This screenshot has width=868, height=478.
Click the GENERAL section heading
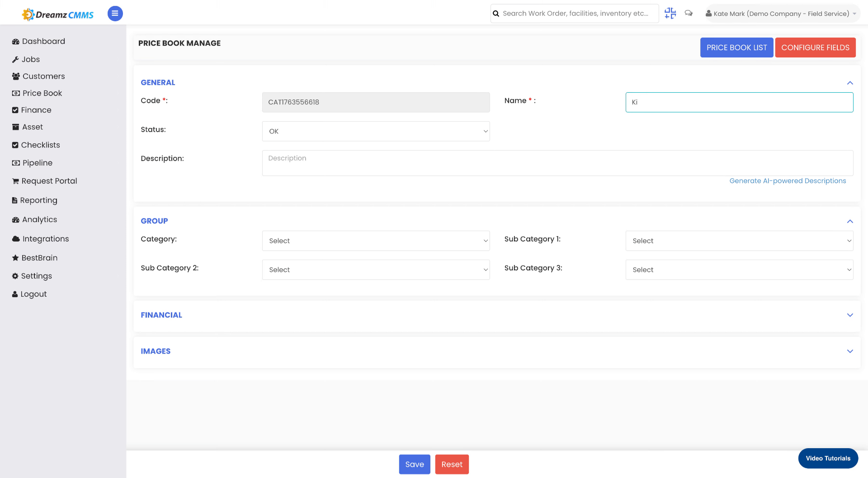pos(158,83)
